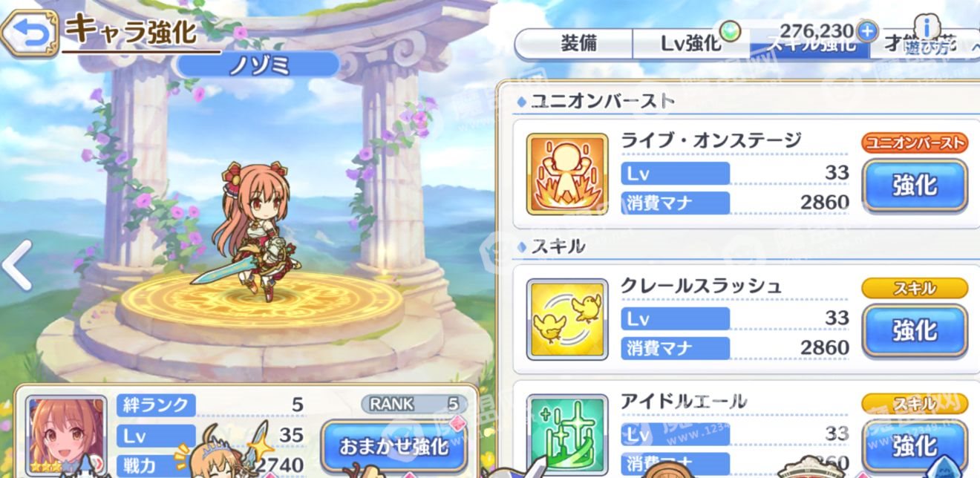Click the おまかせ強化 button
Screen dimensions: 980x478
(394, 446)
